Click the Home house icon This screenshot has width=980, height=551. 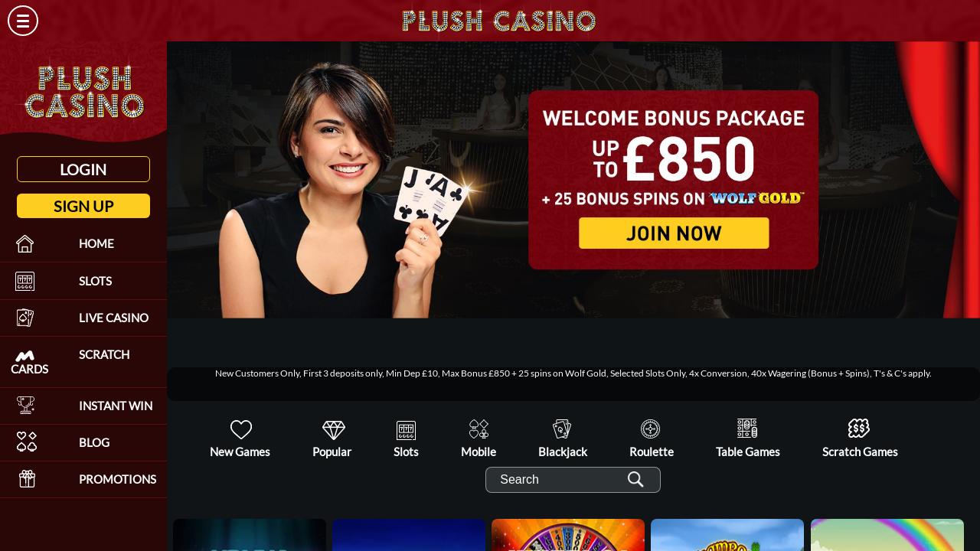pyautogui.click(x=25, y=244)
